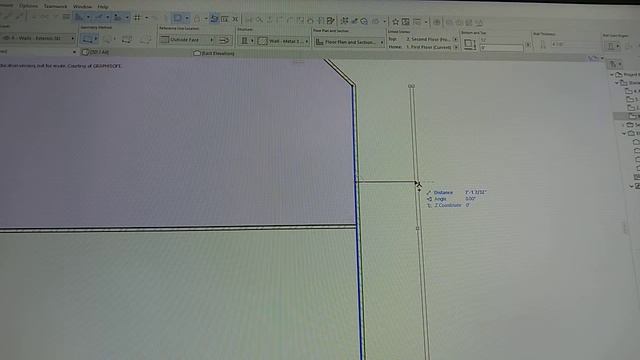Open the Options menu
Image resolution: width=640 pixels, height=360 pixels.
coord(28,6)
